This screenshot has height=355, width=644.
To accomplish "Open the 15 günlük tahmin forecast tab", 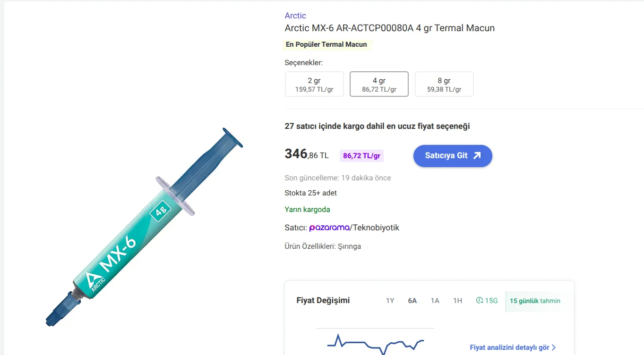I will click(x=535, y=301).
